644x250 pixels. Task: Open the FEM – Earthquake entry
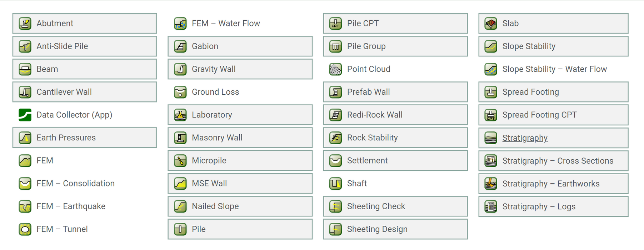click(x=71, y=206)
